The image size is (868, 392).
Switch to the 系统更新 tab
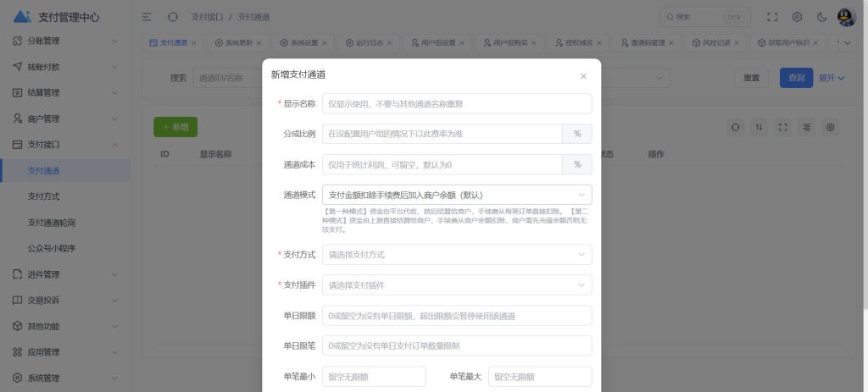[238, 42]
